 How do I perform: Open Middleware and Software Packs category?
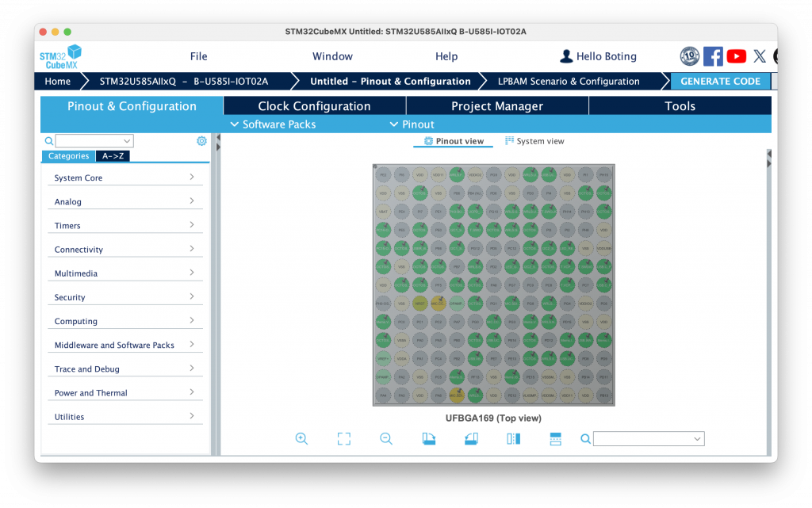[x=124, y=345]
